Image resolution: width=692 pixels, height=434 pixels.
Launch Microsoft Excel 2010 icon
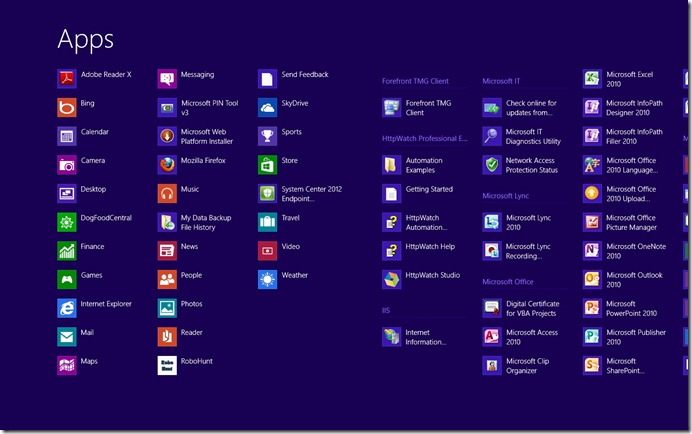tap(592, 79)
